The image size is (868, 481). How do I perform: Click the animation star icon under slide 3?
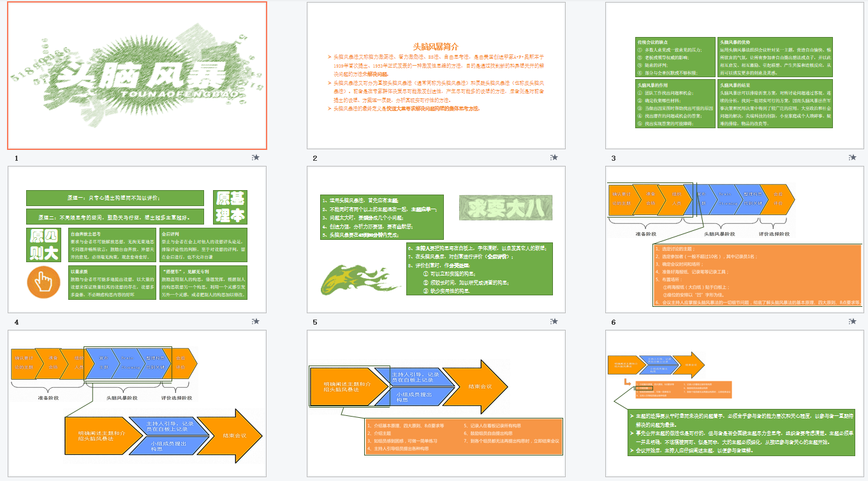[852, 158]
